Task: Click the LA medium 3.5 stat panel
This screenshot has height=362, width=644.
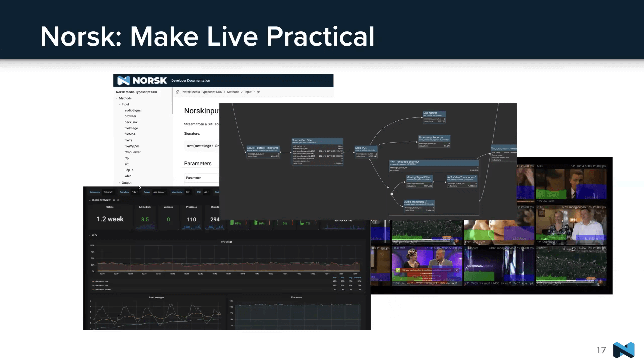Action: pos(145,217)
